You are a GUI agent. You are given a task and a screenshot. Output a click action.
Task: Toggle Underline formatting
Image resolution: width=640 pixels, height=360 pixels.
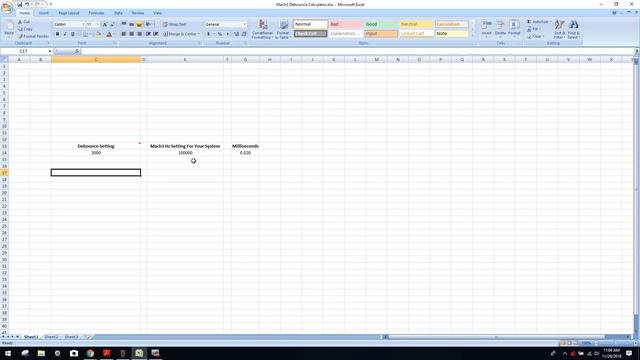73,34
